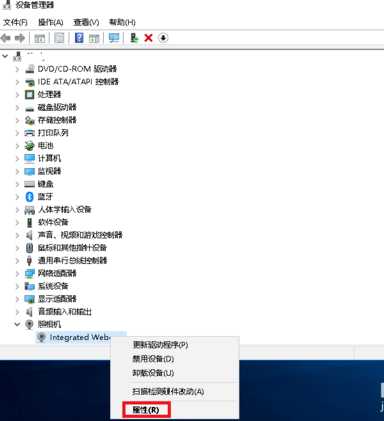Select the 监视器 monitor icon
Screen dimensions: 384x421
30,171
